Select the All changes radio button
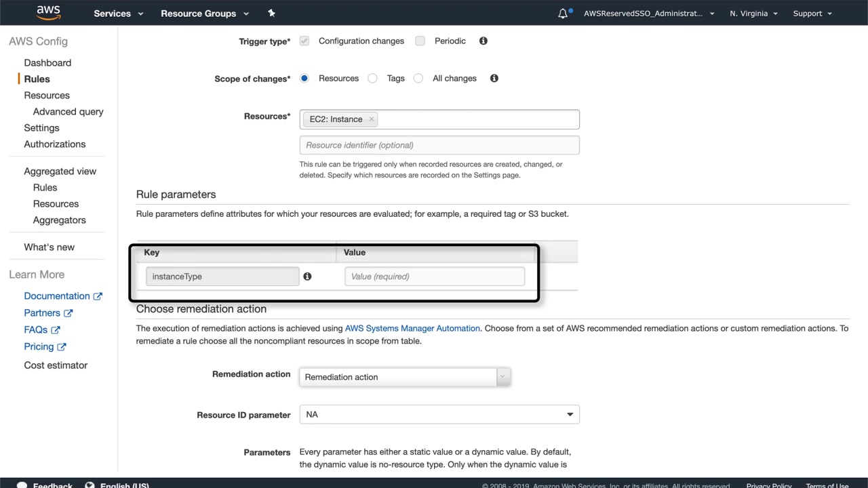 coord(418,78)
